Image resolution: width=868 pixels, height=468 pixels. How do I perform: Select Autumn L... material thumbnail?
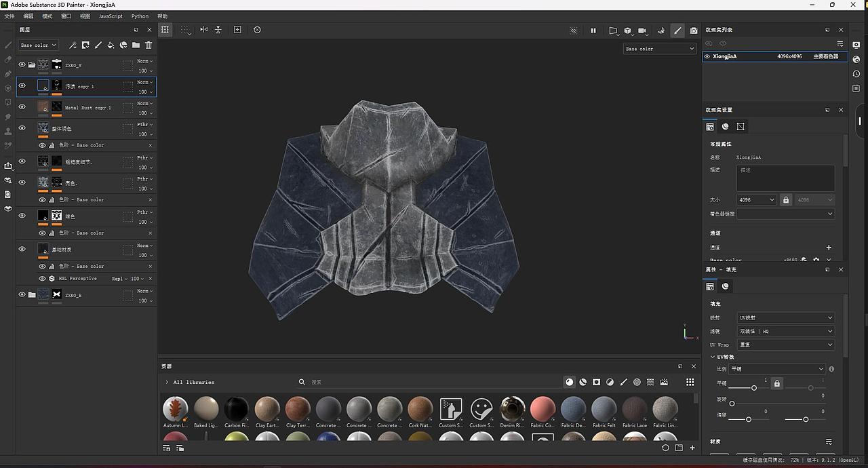point(175,409)
